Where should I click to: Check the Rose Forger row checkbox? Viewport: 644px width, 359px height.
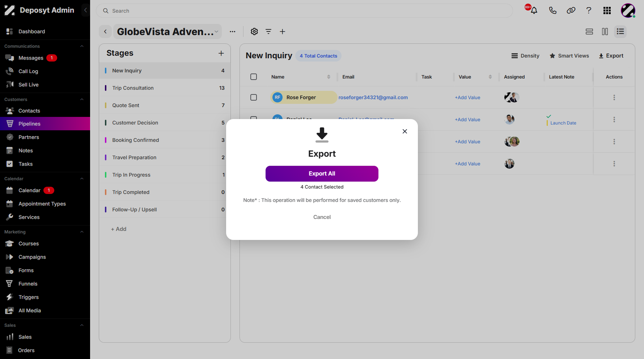tap(254, 97)
